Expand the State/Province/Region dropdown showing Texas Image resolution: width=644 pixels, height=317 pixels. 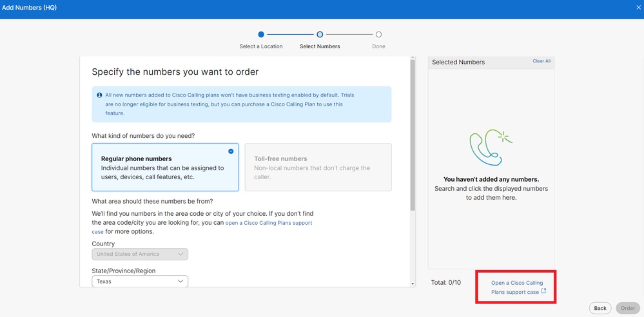[x=140, y=282]
